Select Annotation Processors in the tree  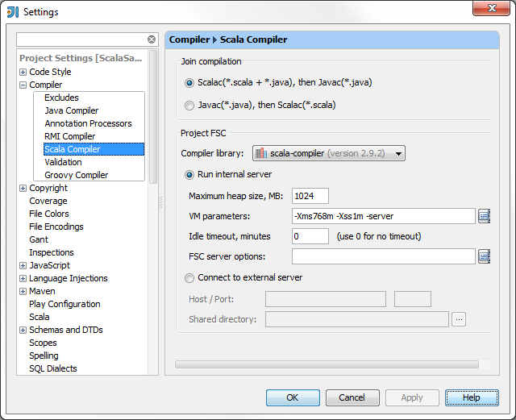[88, 123]
